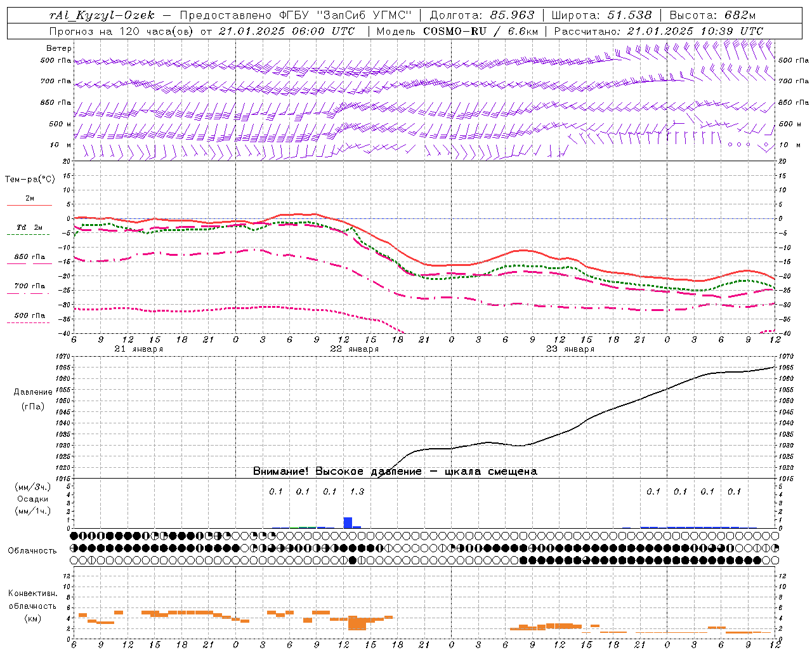Click the -40 value on right temperature axis
The image size is (812, 650).
click(x=785, y=334)
